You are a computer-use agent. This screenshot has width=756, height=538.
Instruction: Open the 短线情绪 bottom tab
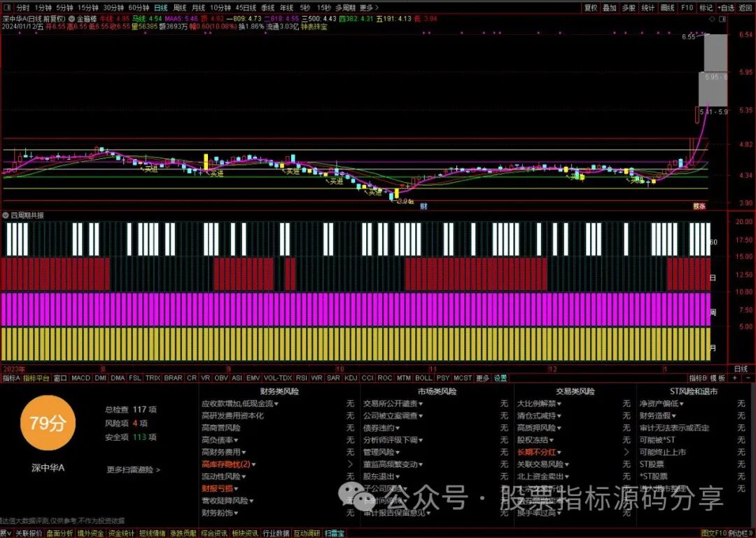point(153,533)
